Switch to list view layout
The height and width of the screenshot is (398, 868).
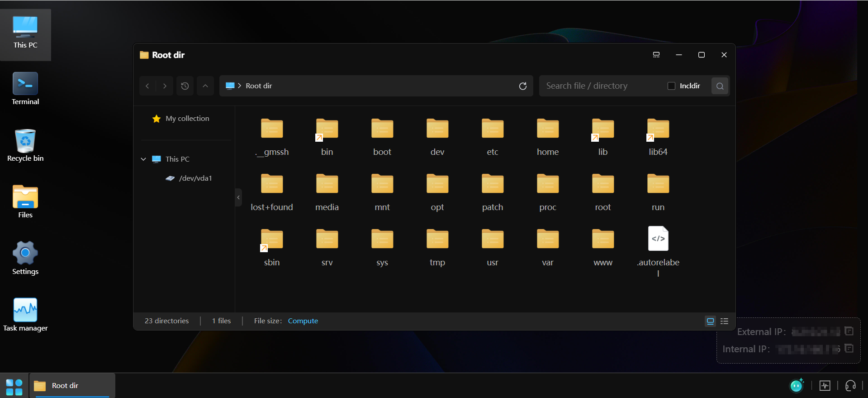(x=724, y=321)
